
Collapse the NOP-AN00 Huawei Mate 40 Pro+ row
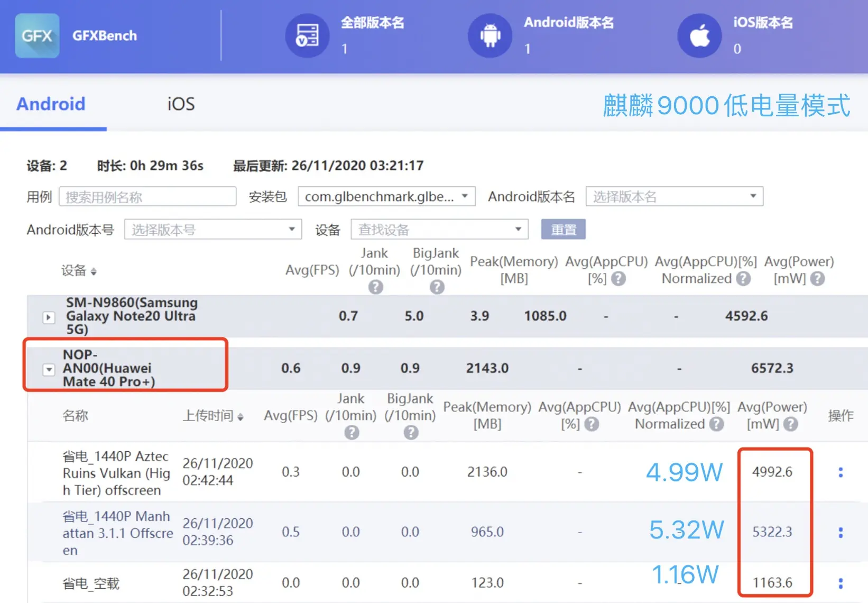(x=49, y=370)
